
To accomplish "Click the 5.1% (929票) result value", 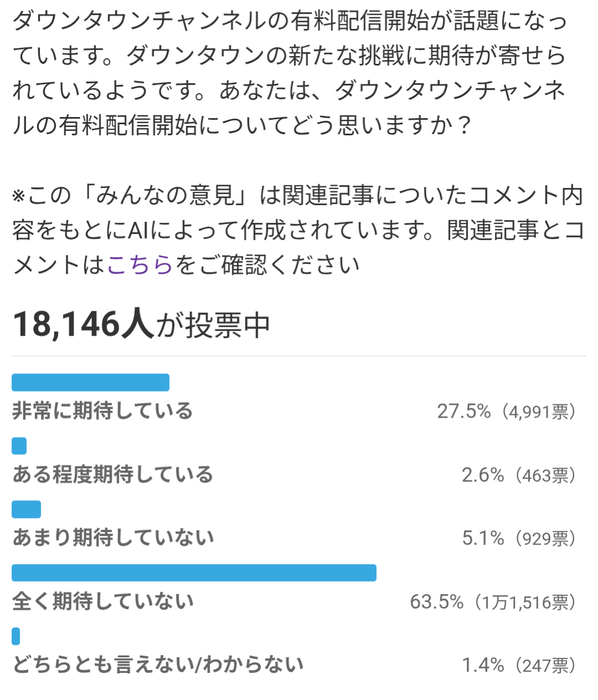I will pos(519,538).
